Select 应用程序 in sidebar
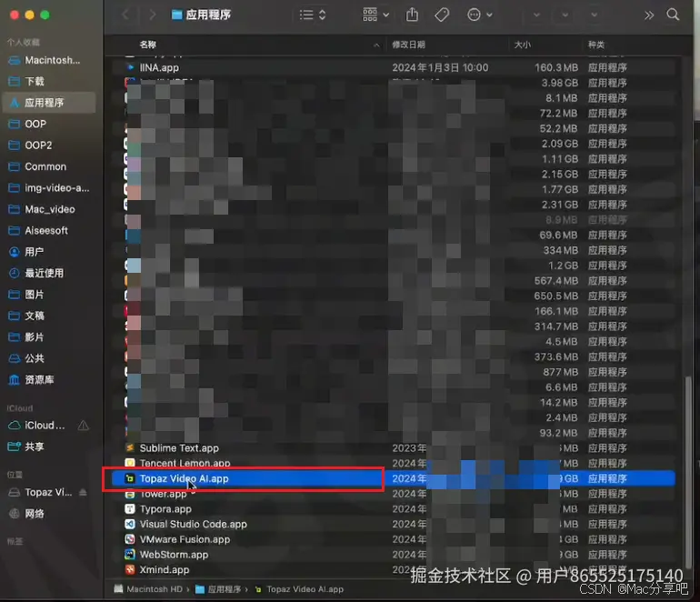The width and height of the screenshot is (700, 602). 49,103
